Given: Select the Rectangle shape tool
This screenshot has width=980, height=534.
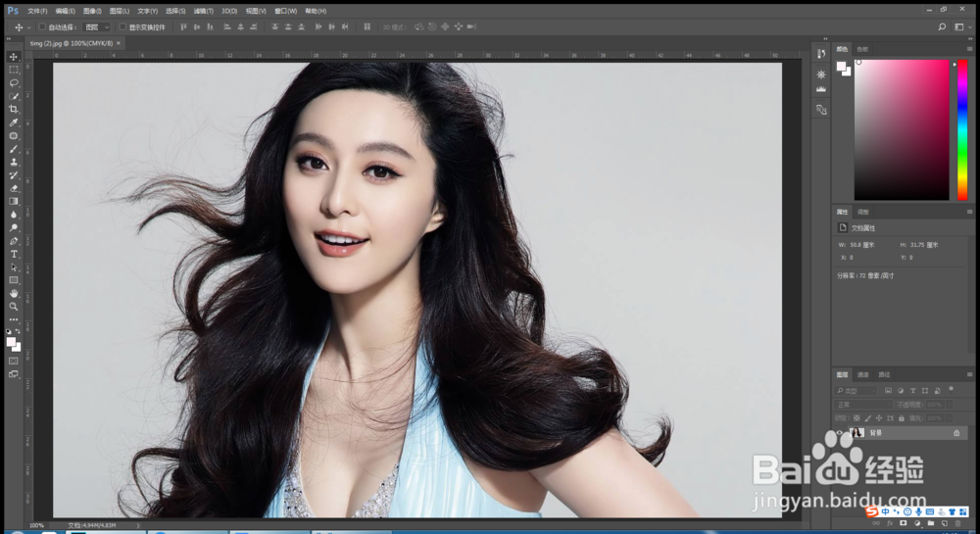Looking at the screenshot, I should pyautogui.click(x=13, y=280).
